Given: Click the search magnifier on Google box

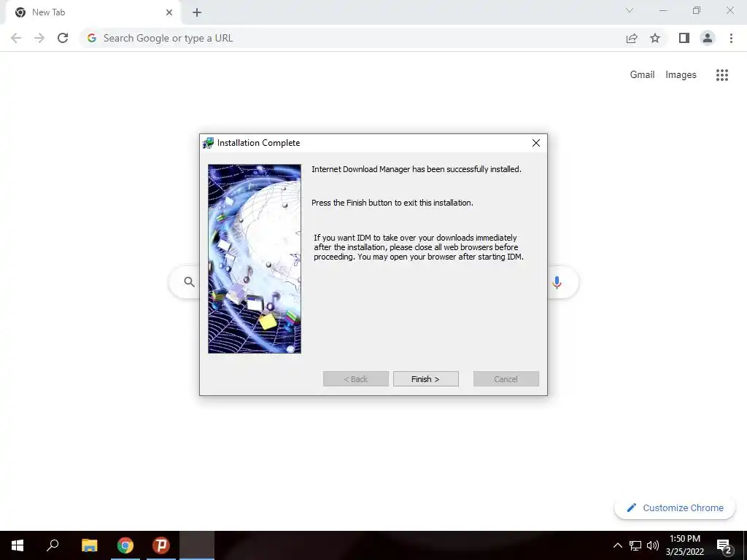Looking at the screenshot, I should pos(189,282).
